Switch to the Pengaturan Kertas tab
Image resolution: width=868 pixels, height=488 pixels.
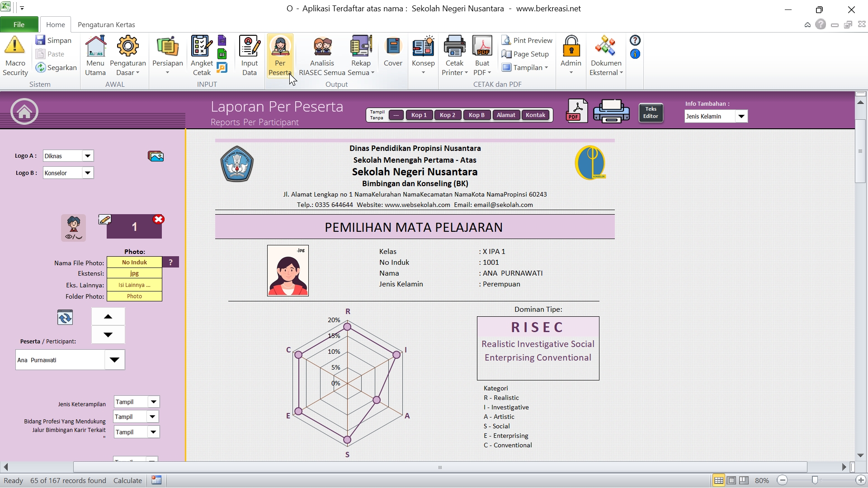coord(106,24)
